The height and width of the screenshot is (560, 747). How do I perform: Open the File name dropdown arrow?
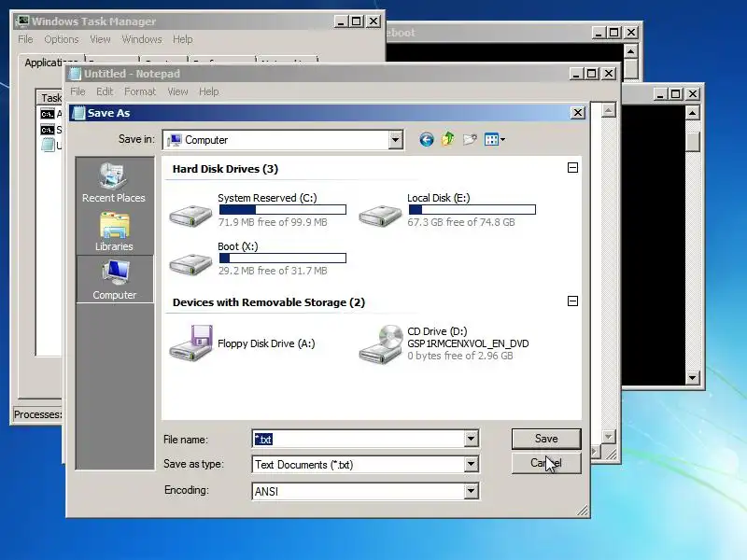[x=471, y=439]
